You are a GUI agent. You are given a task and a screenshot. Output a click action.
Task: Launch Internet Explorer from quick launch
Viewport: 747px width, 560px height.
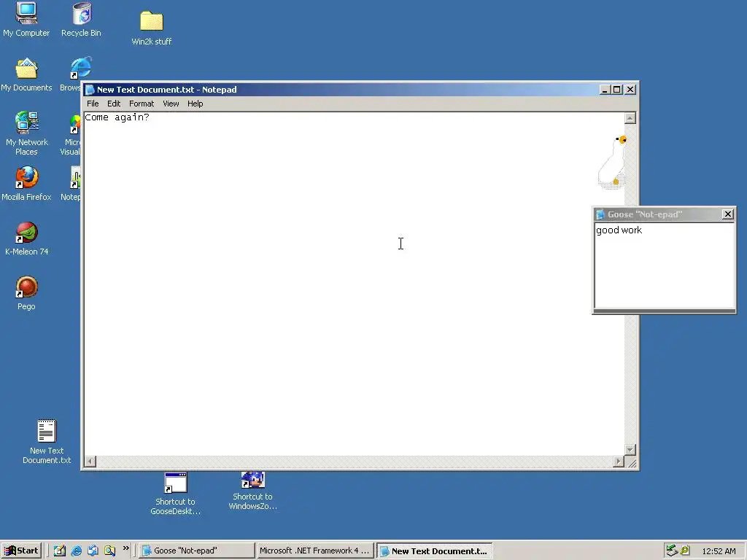pyautogui.click(x=76, y=551)
